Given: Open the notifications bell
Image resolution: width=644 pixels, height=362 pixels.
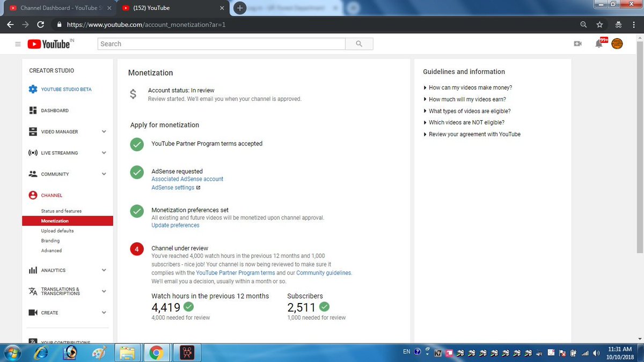Looking at the screenshot, I should [599, 43].
